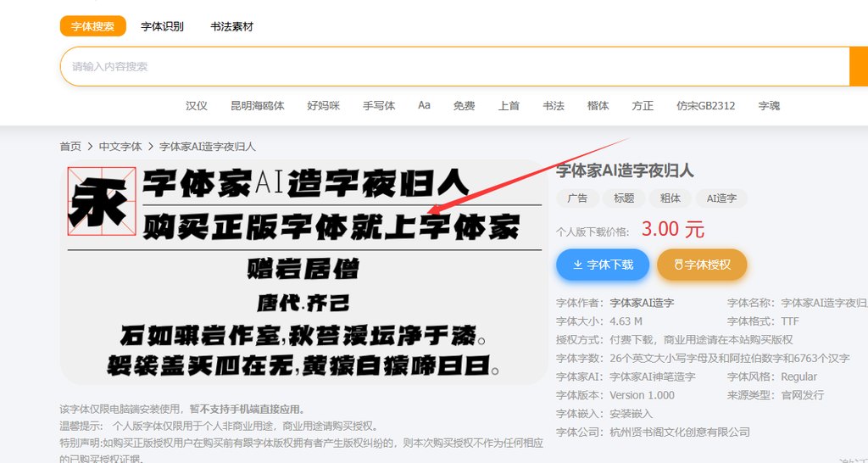Open the 字体识别 tab
The image size is (868, 463).
click(x=162, y=26)
